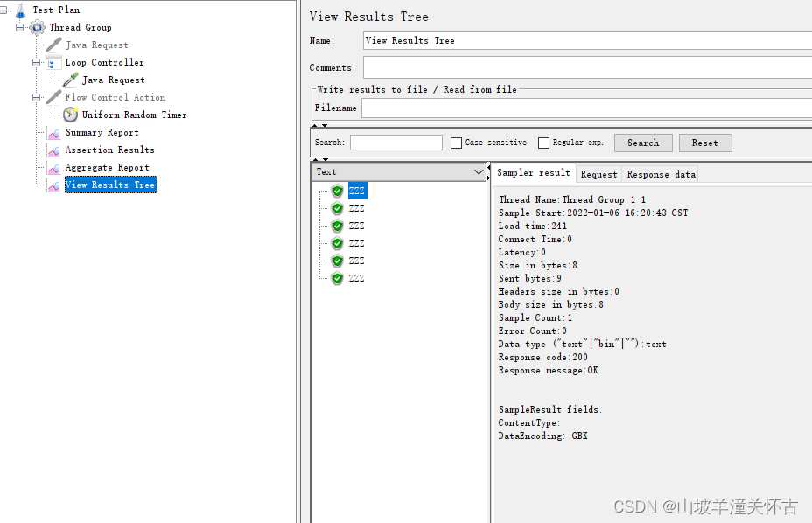Select the fourth ZZZ sample result
This screenshot has width=812, height=523.
tap(356, 243)
